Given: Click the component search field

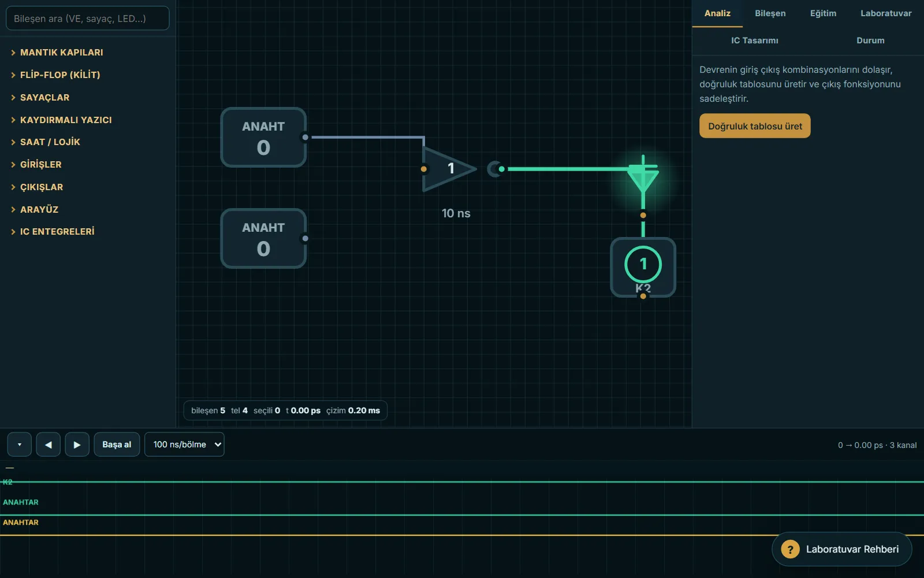Looking at the screenshot, I should pyautogui.click(x=88, y=18).
